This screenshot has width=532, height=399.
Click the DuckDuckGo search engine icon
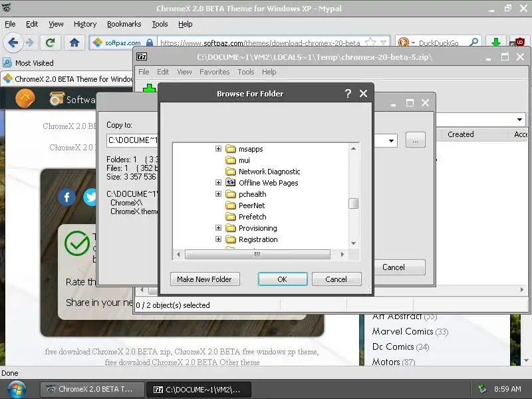click(x=404, y=43)
